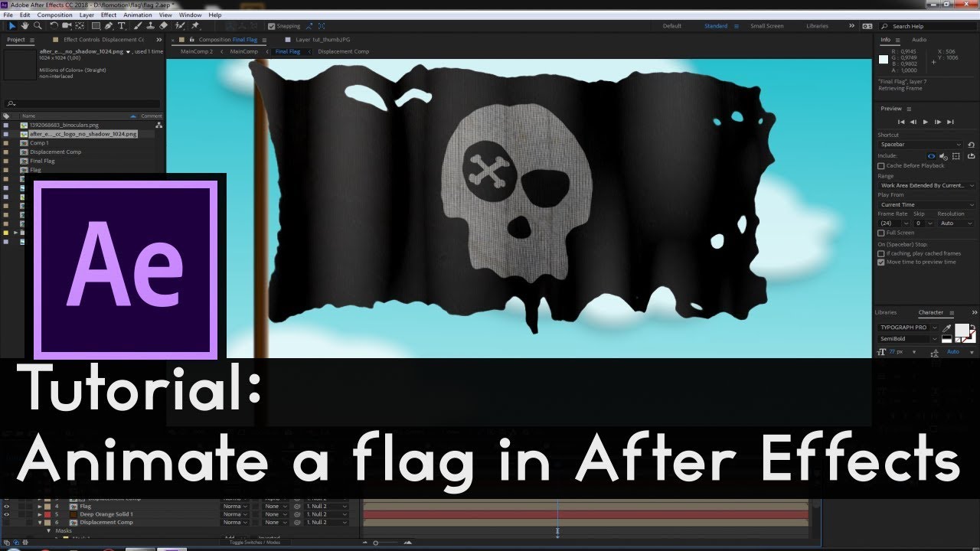Select the Hand tool

25,25
